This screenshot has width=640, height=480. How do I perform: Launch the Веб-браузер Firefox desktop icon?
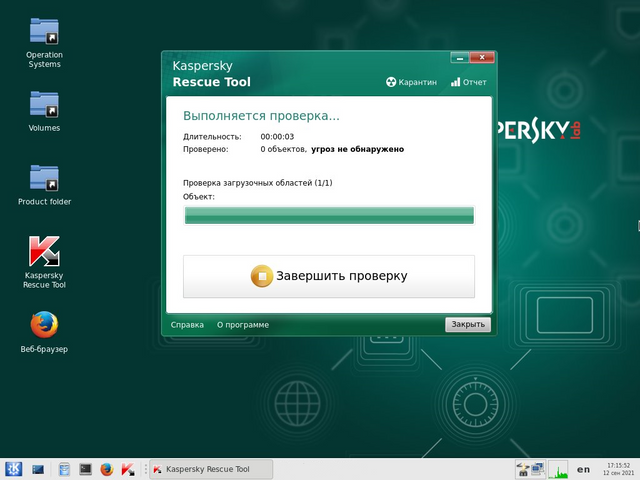[44, 332]
